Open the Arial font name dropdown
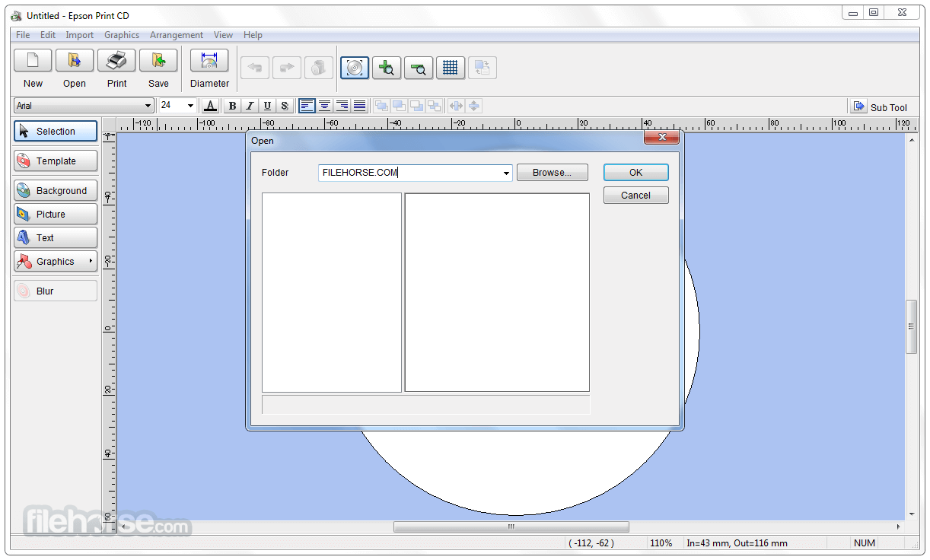This screenshot has width=930, height=560. coord(148,106)
